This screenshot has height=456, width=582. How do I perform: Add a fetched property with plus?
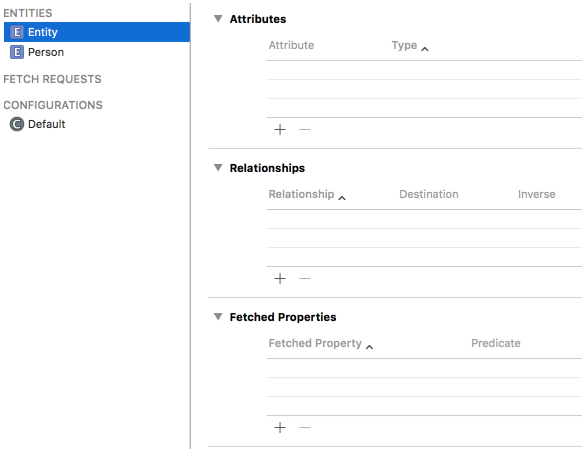coord(280,427)
